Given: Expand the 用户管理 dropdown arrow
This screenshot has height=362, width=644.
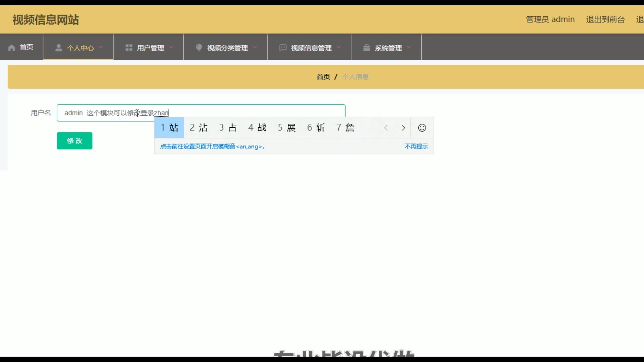Looking at the screenshot, I should point(171,47).
